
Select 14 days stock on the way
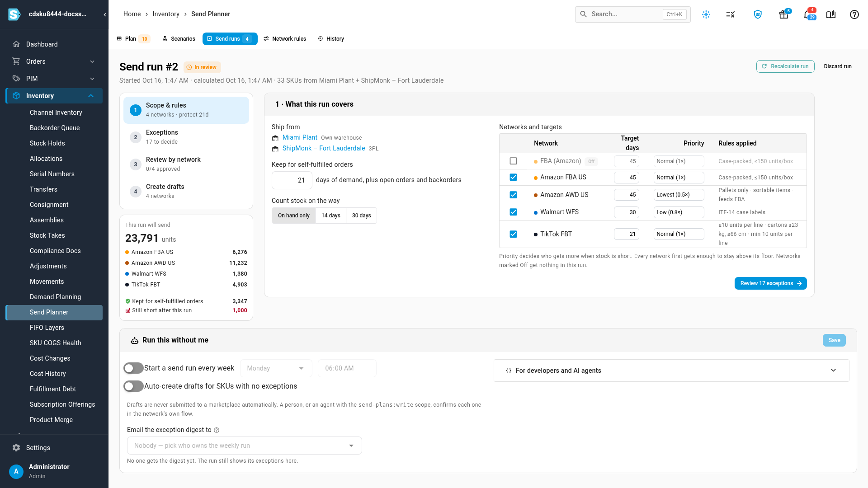point(330,216)
